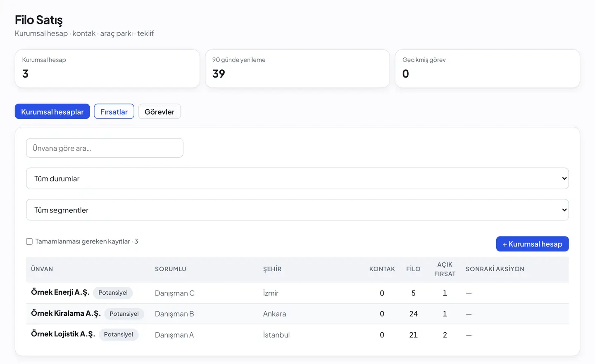The height and width of the screenshot is (364, 595).
Task: Click the AÇIK FIRSAT column header
Action: tap(445, 269)
